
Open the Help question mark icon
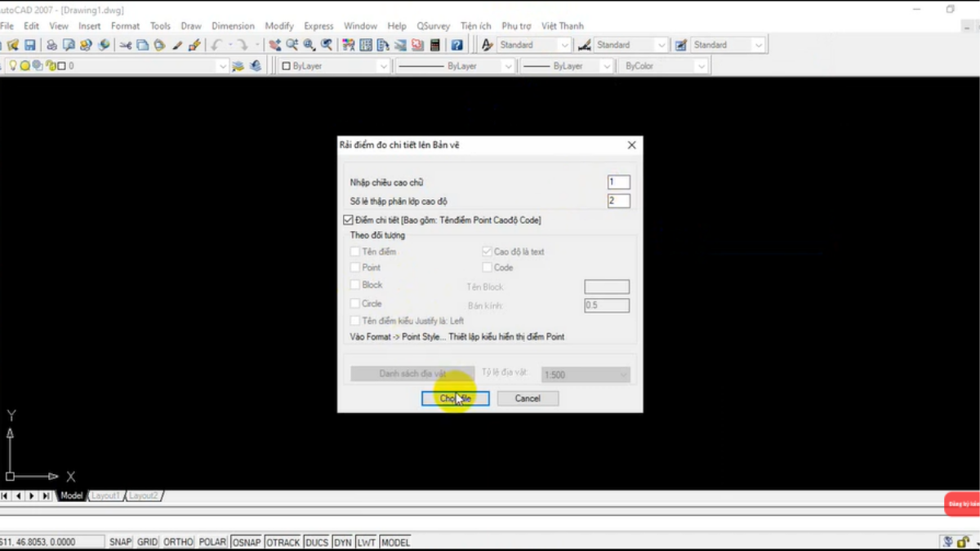coord(457,46)
